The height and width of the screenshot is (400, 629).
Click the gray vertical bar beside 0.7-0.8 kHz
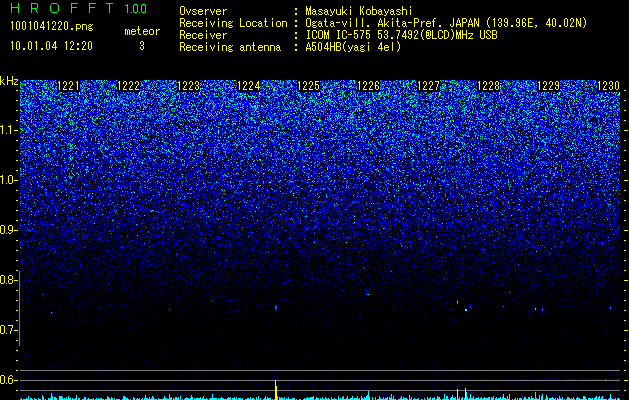click(x=20, y=308)
